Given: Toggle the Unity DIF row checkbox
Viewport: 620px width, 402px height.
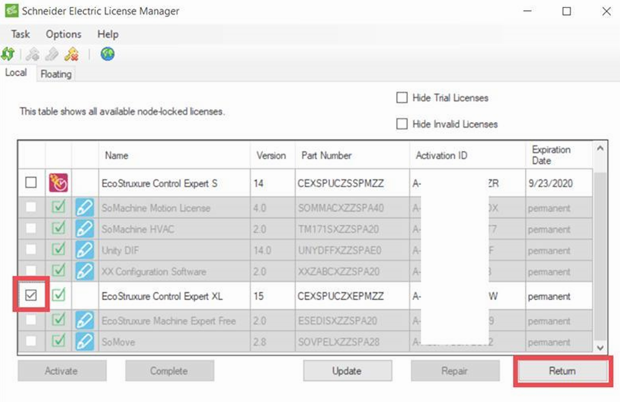Looking at the screenshot, I should [31, 250].
